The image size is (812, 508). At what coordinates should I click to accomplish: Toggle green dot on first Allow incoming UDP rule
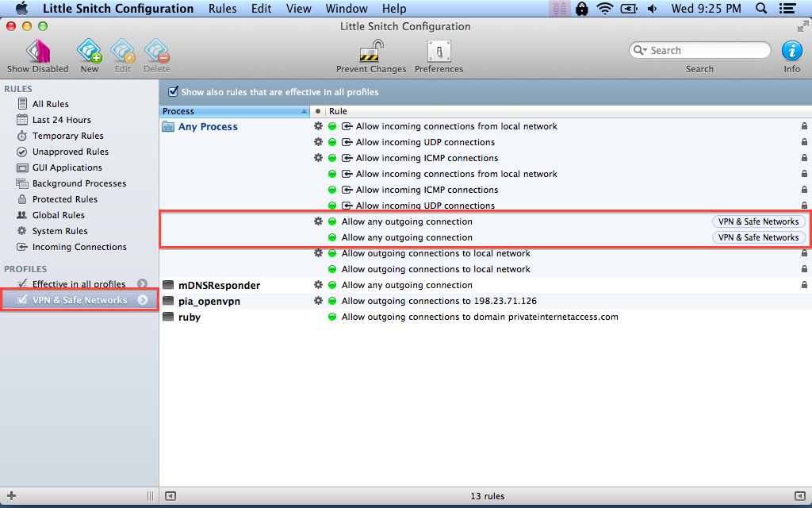coord(332,142)
